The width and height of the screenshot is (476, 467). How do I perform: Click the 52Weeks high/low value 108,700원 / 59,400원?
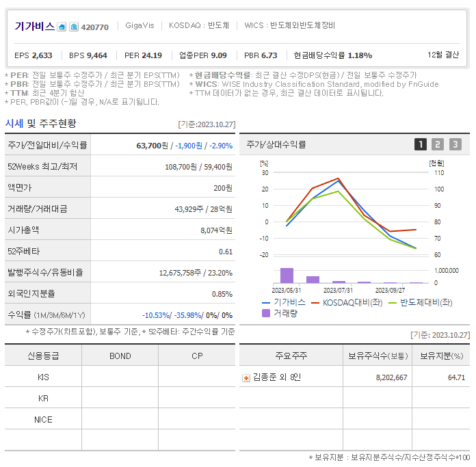pyautogui.click(x=198, y=167)
